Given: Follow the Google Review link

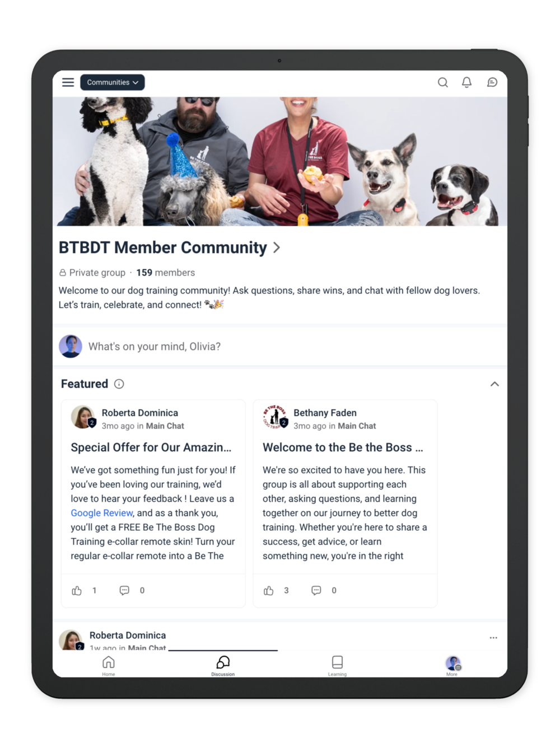Looking at the screenshot, I should [102, 513].
